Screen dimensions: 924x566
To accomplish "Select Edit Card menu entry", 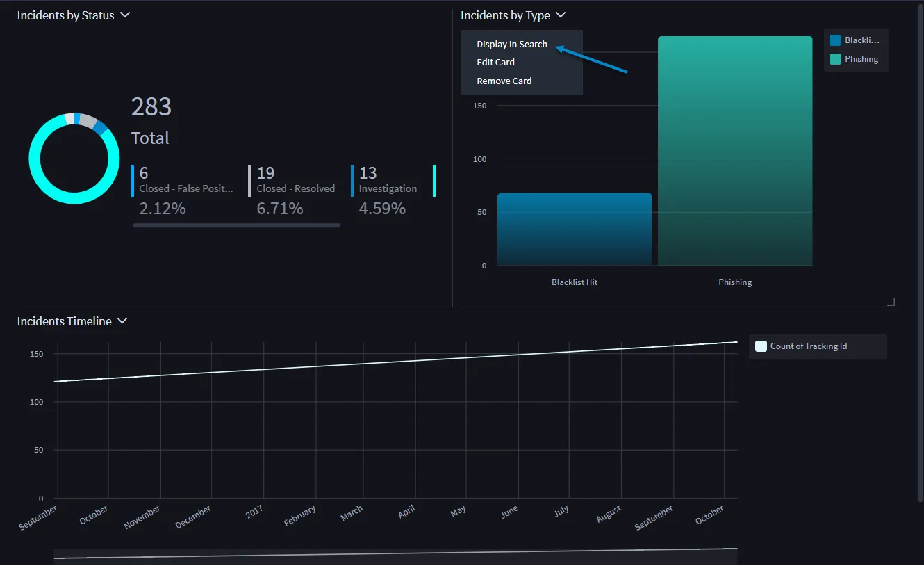I will [495, 62].
